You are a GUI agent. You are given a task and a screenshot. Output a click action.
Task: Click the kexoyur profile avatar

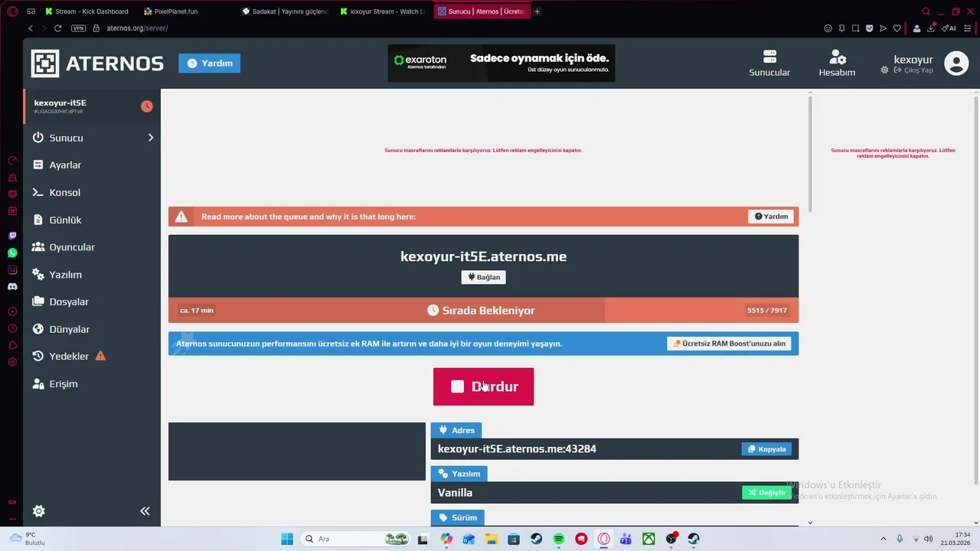tap(956, 63)
